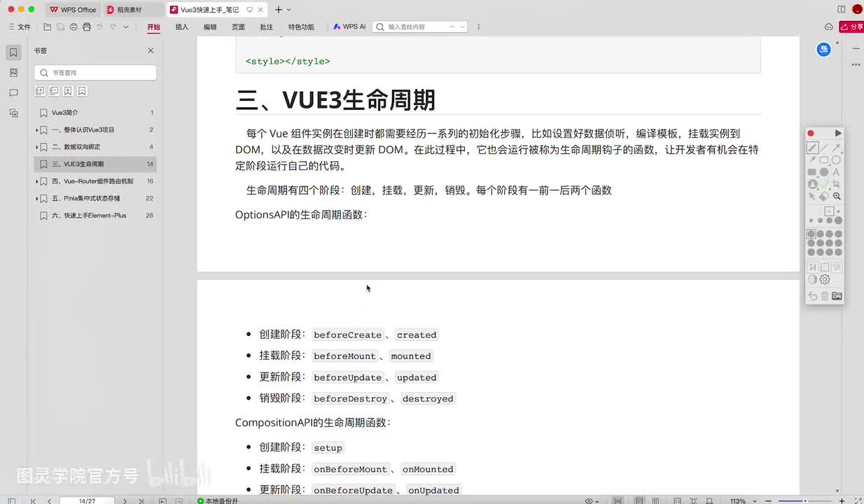Viewport: 864px width, 504px height.
Task: Open the 文件 menu
Action: (19, 27)
